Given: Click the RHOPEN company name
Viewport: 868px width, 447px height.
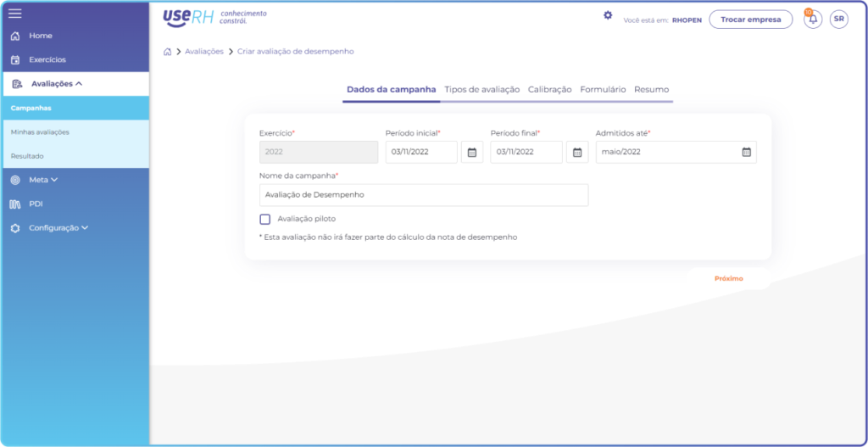Looking at the screenshot, I should (x=687, y=20).
